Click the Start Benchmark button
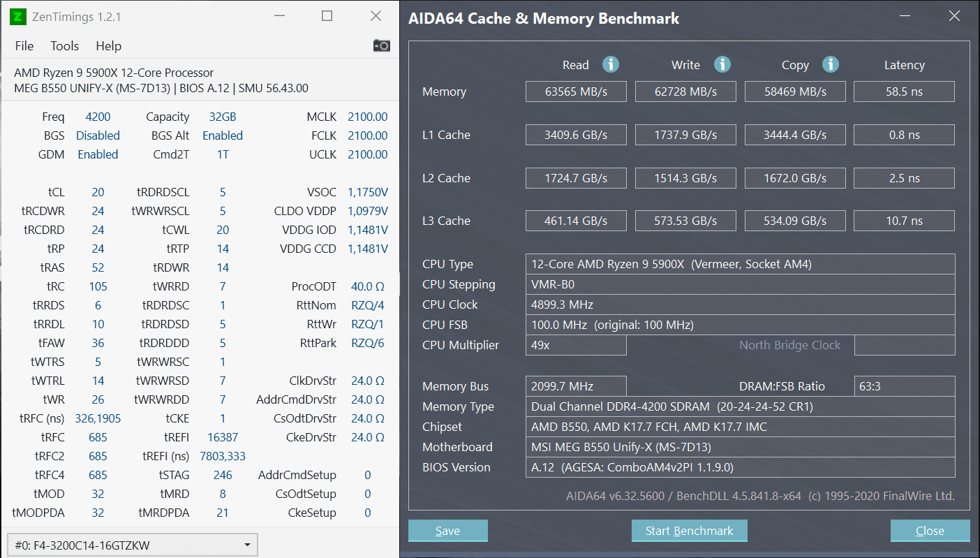This screenshot has height=558, width=980. (x=690, y=531)
